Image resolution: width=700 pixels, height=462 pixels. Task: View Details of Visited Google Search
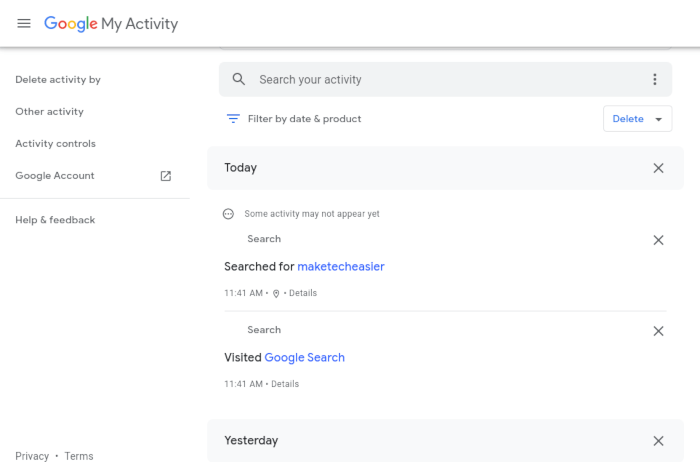[x=285, y=384]
